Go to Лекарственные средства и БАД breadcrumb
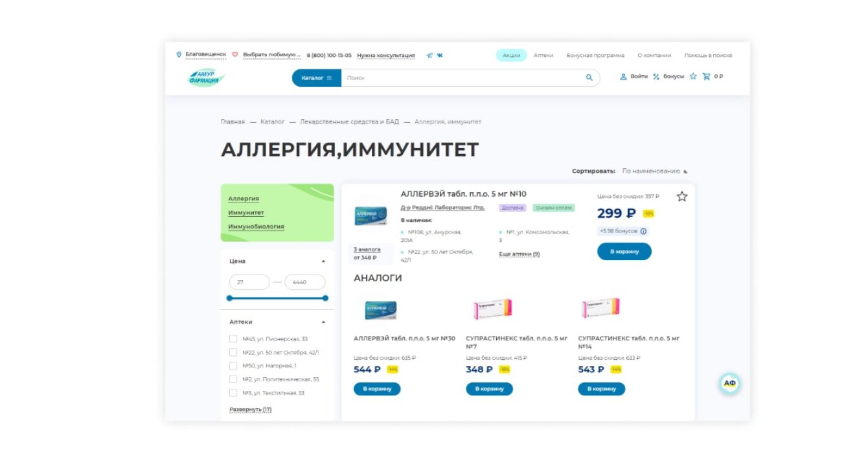 tap(350, 122)
